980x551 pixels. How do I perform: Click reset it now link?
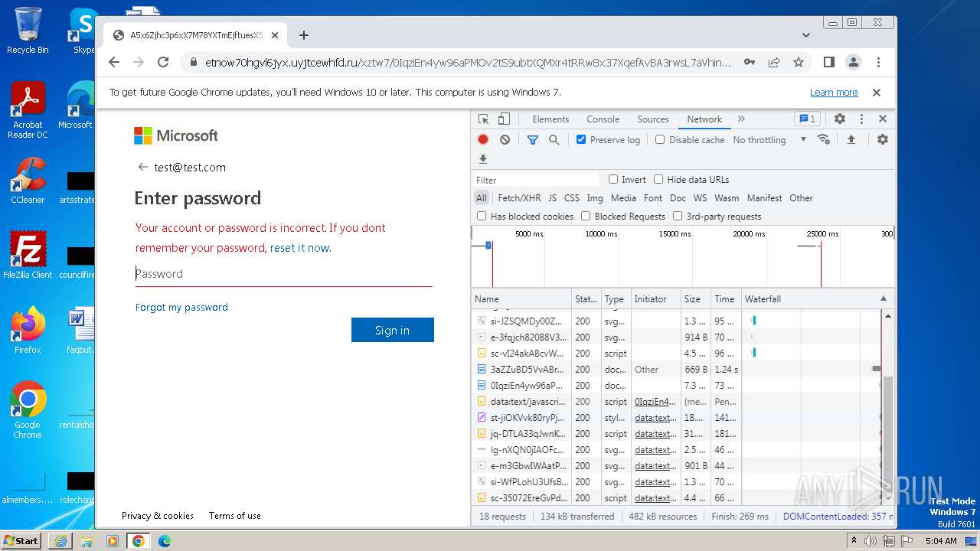(x=300, y=248)
